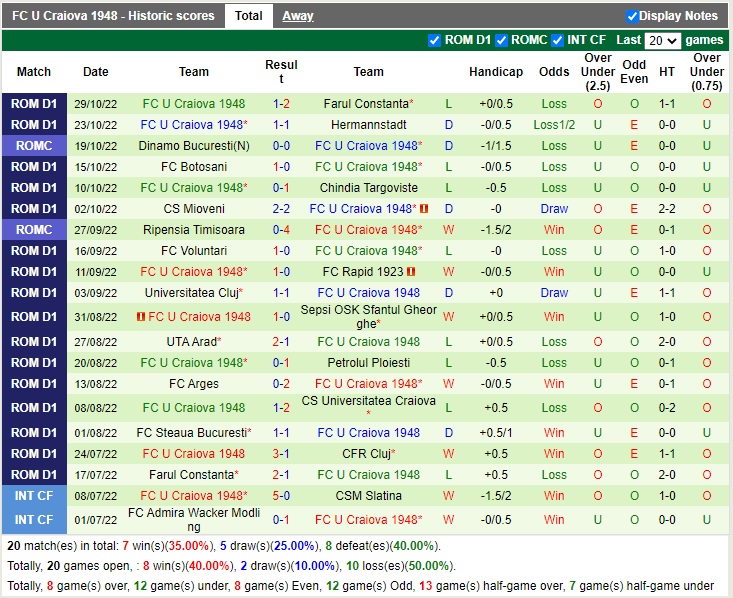Open CS Mioveni team link
The image size is (733, 598).
click(194, 209)
